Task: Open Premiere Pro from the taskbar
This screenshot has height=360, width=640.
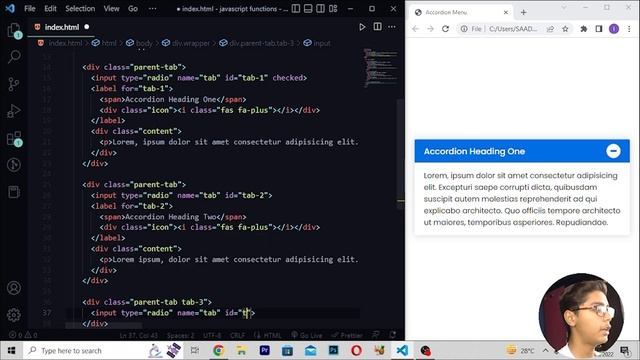Action: coord(264,350)
